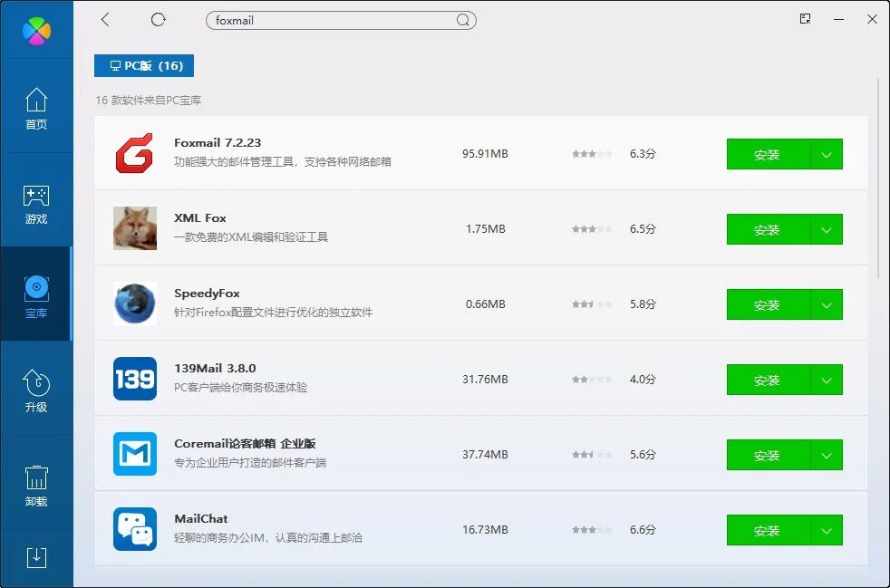Minimize the software manager window
The width and height of the screenshot is (890, 588).
[x=838, y=19]
